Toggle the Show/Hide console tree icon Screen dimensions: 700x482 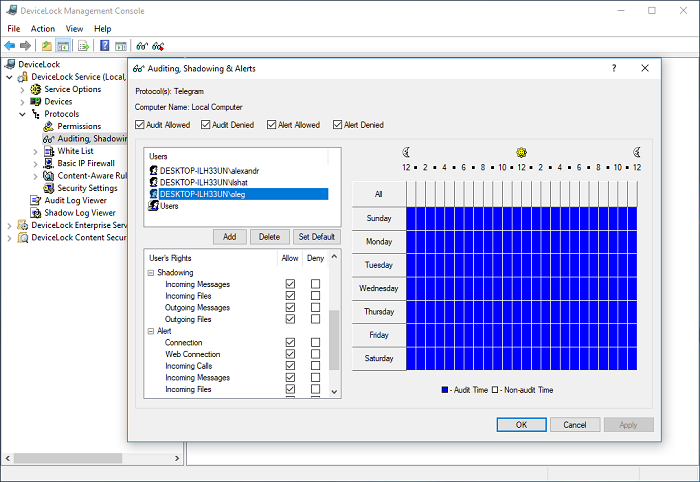point(63,46)
